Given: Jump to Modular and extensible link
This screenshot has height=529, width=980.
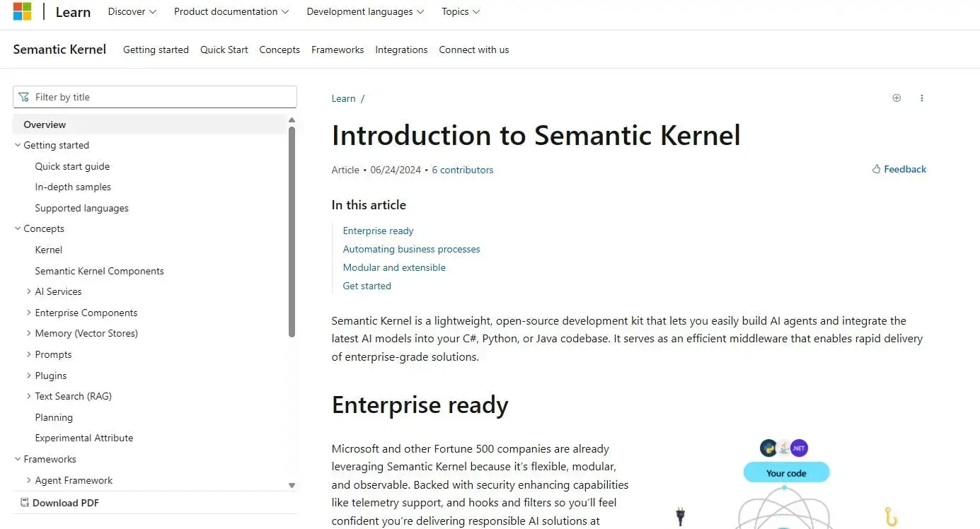Looking at the screenshot, I should [x=394, y=267].
